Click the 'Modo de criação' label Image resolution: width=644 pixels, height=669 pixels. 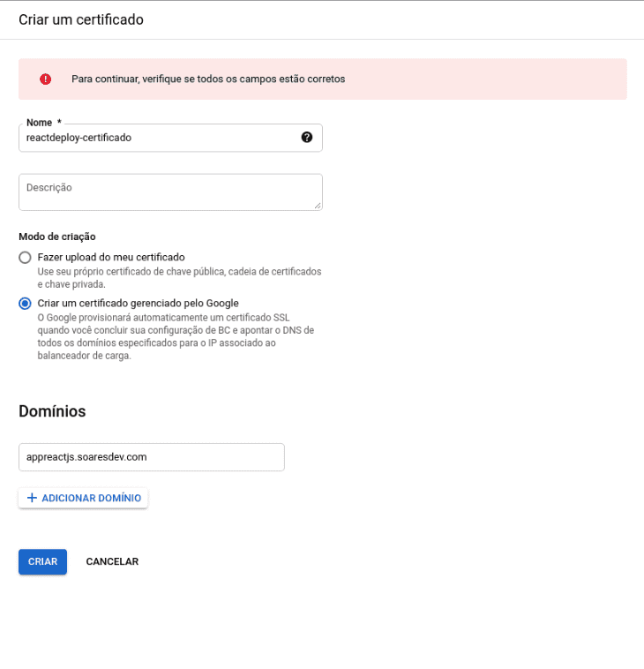(x=57, y=237)
